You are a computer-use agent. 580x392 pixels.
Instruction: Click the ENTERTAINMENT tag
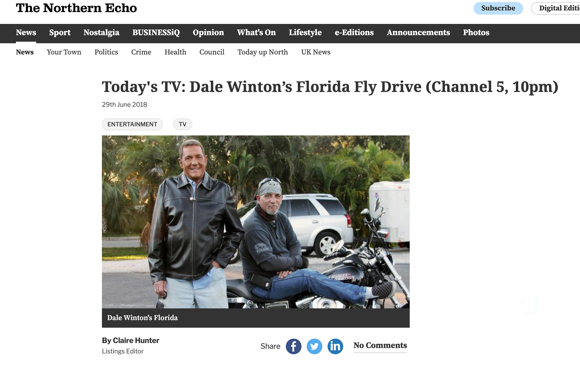[x=132, y=124]
